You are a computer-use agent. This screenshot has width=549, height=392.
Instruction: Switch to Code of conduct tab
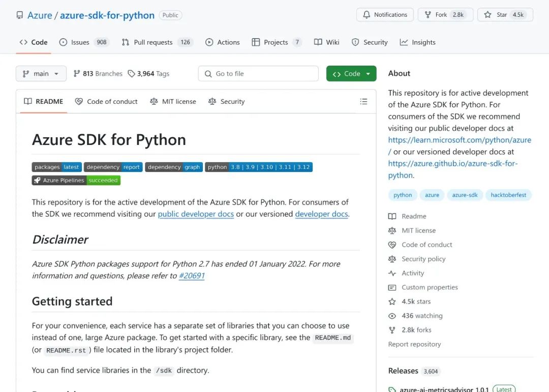(106, 102)
